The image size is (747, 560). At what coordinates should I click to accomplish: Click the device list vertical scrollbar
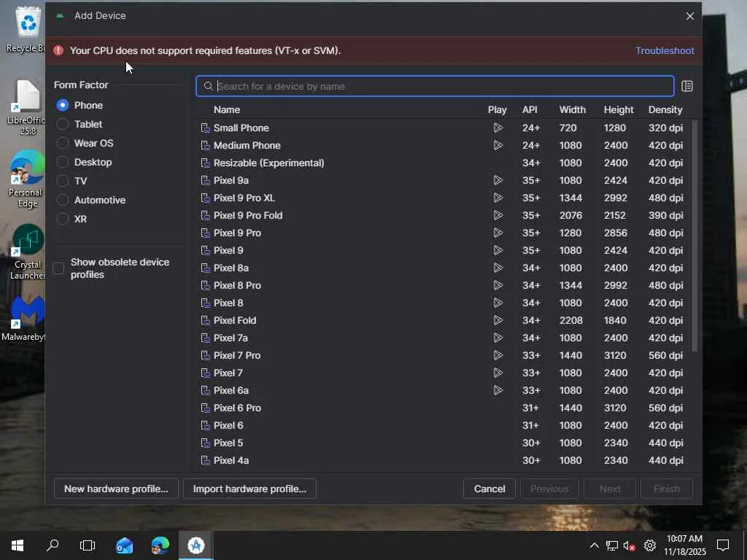point(694,236)
